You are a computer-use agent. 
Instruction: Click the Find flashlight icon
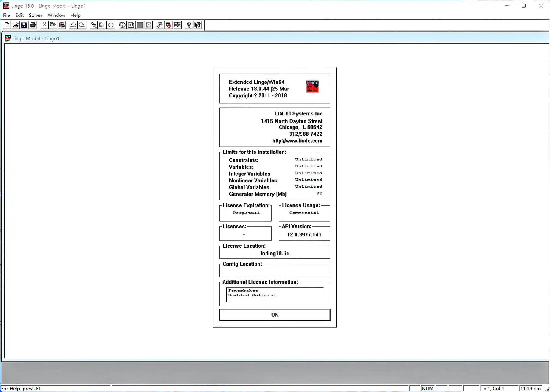click(x=94, y=25)
